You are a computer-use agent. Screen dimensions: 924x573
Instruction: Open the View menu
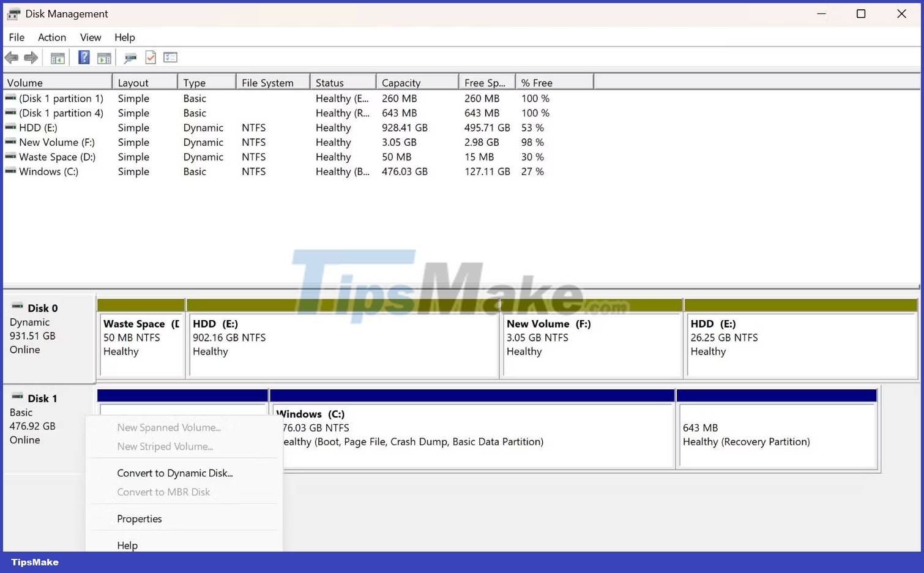coord(90,37)
